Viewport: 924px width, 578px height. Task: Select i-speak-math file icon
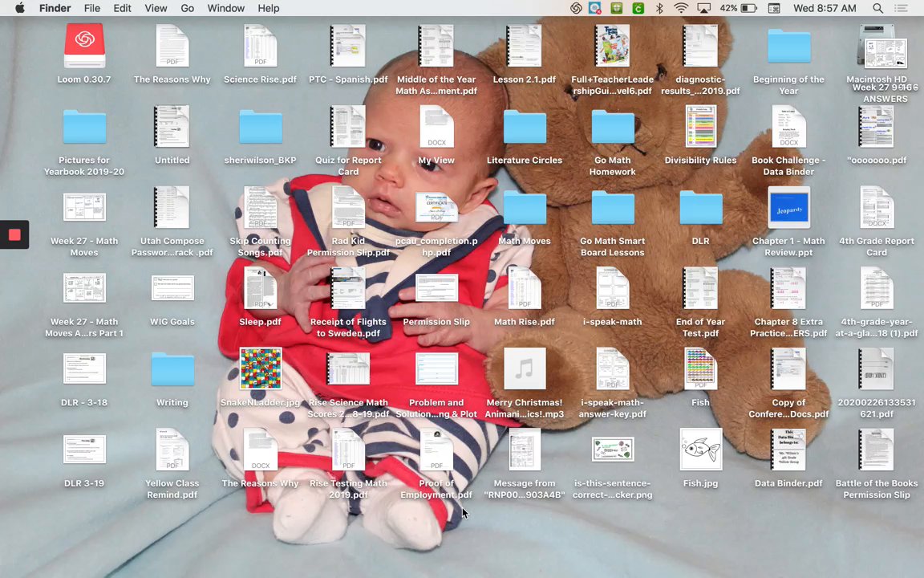pos(612,288)
